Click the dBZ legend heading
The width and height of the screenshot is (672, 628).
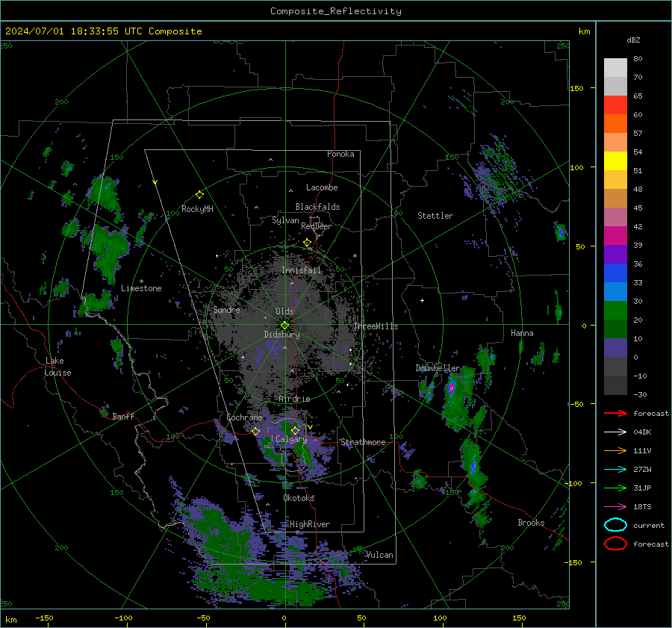pos(633,40)
